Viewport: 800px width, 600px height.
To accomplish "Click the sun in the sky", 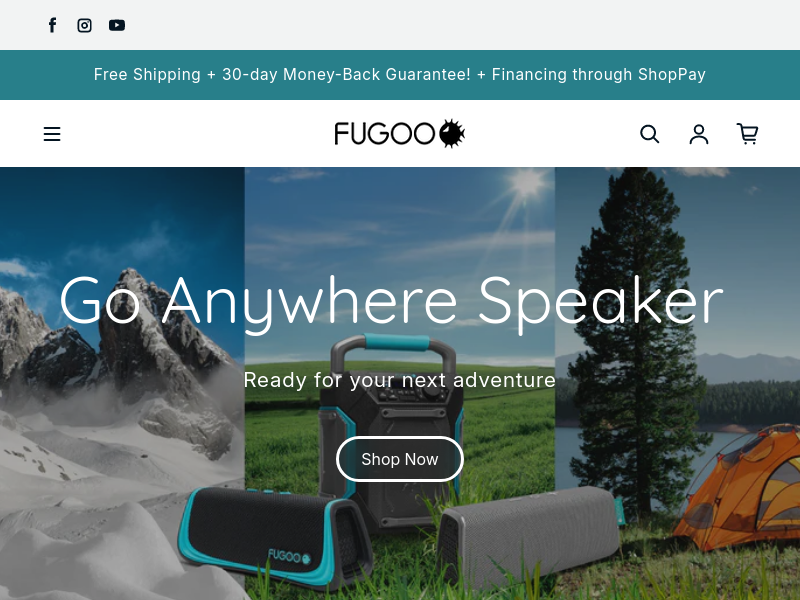I will pyautogui.click(x=526, y=184).
